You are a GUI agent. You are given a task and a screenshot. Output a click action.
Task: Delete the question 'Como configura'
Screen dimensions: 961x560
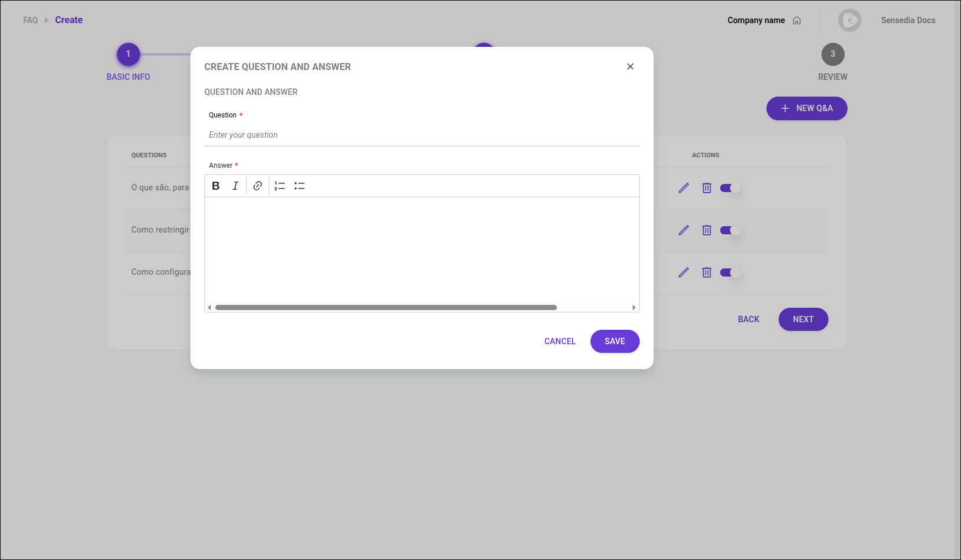[x=706, y=272]
